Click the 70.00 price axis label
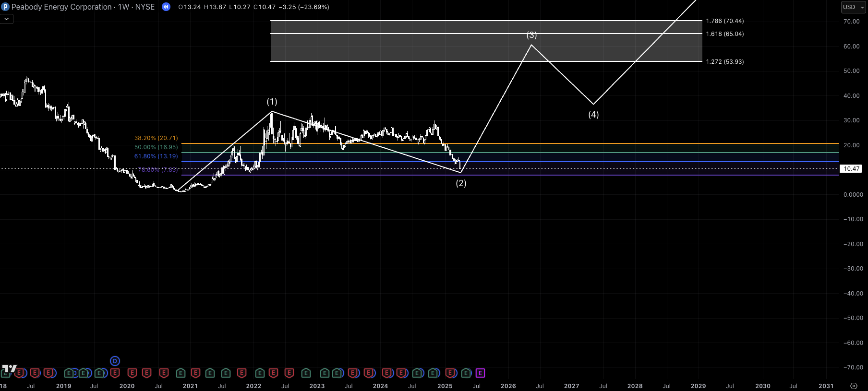This screenshot has width=868, height=391. click(x=852, y=22)
